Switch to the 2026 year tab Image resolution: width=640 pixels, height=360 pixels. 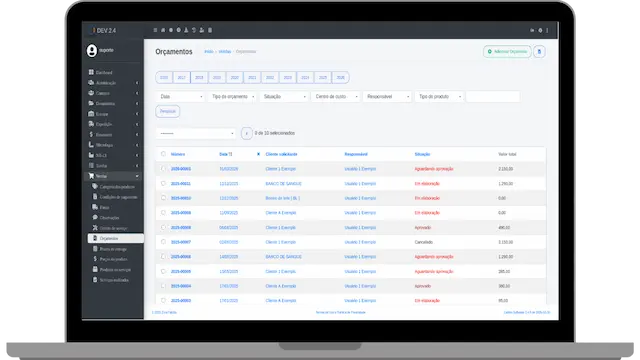click(x=340, y=78)
